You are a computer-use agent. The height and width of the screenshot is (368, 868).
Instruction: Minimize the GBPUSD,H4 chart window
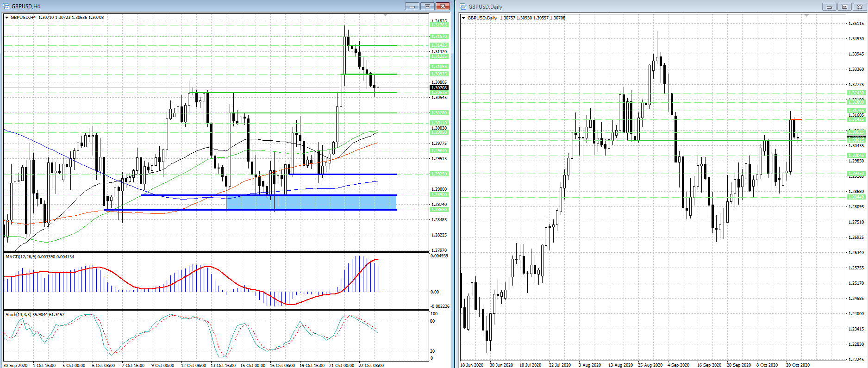(412, 6)
